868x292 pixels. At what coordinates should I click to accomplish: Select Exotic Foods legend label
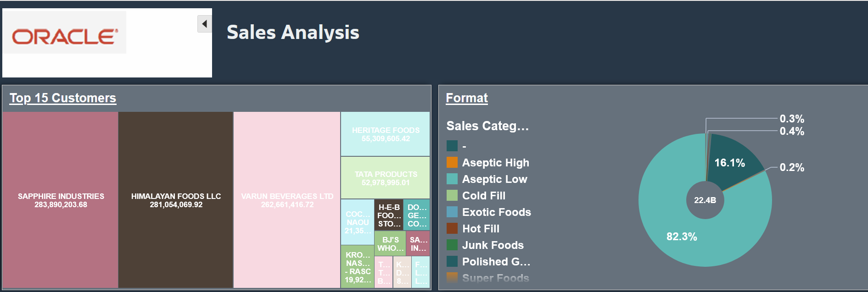point(497,212)
